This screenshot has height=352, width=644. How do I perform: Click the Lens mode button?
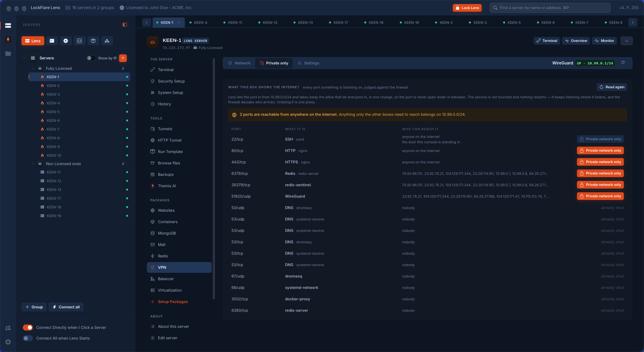pyautogui.click(x=33, y=41)
